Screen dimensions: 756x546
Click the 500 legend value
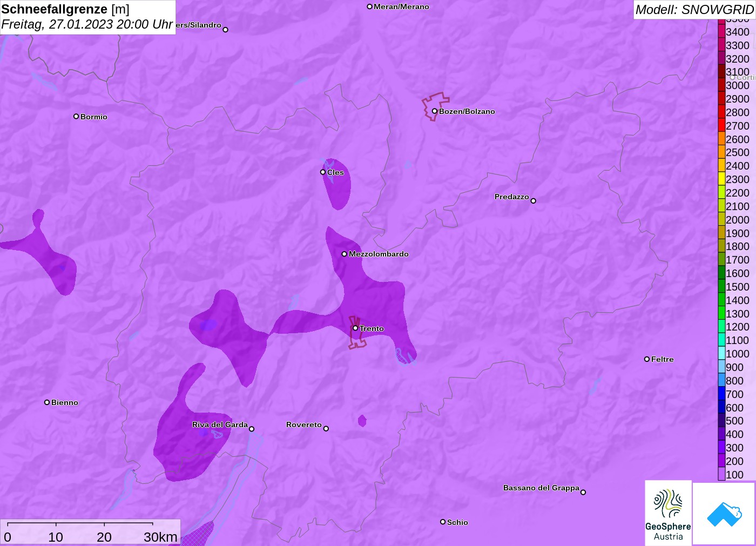(734, 421)
